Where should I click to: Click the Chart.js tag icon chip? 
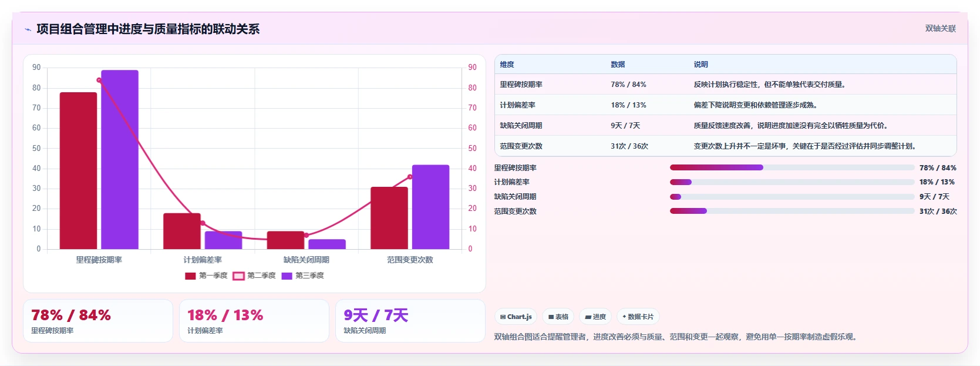tap(516, 317)
